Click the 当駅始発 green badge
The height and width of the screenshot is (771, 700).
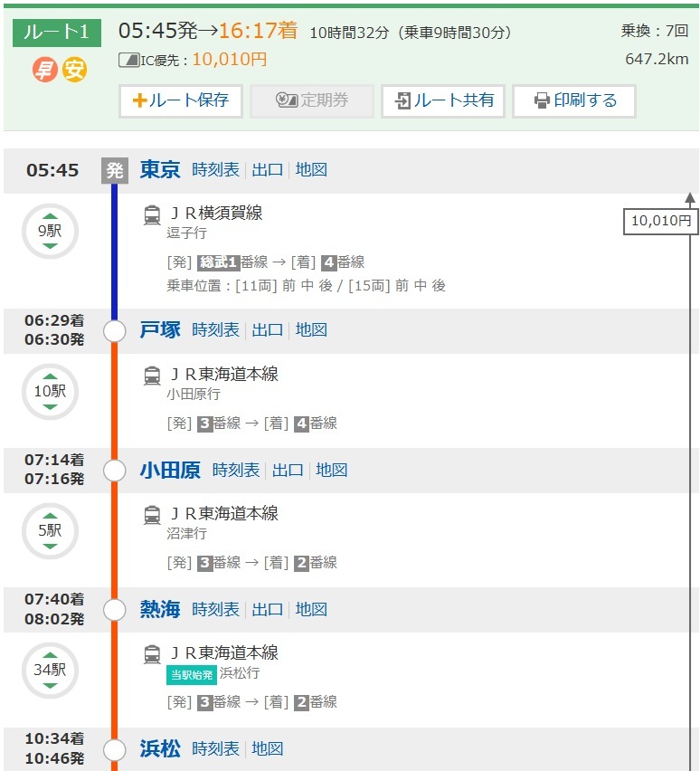191,674
